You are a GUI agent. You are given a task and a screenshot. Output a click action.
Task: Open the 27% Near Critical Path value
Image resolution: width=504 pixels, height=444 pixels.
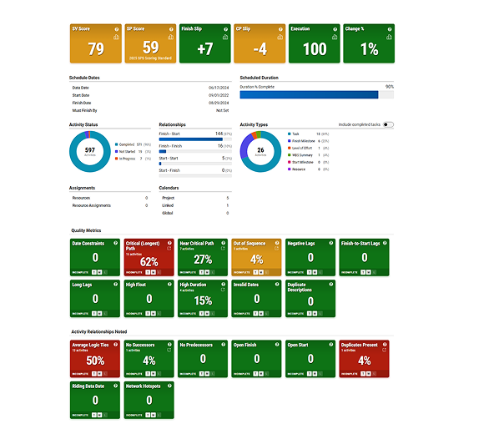coord(203,260)
